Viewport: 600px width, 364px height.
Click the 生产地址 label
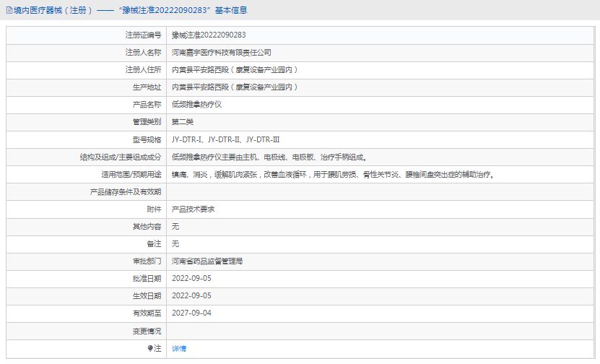pyautogui.click(x=147, y=87)
